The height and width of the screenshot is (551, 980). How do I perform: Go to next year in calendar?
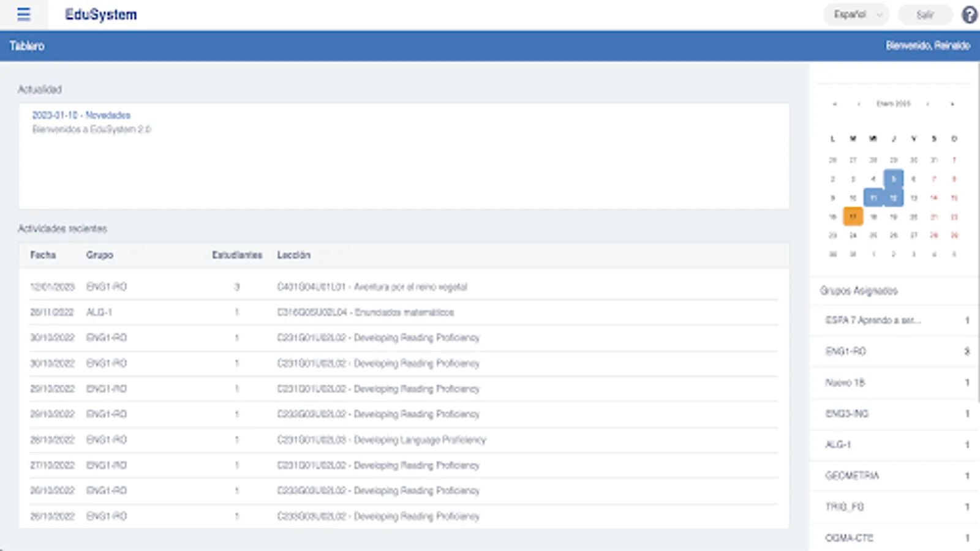pyautogui.click(x=952, y=104)
